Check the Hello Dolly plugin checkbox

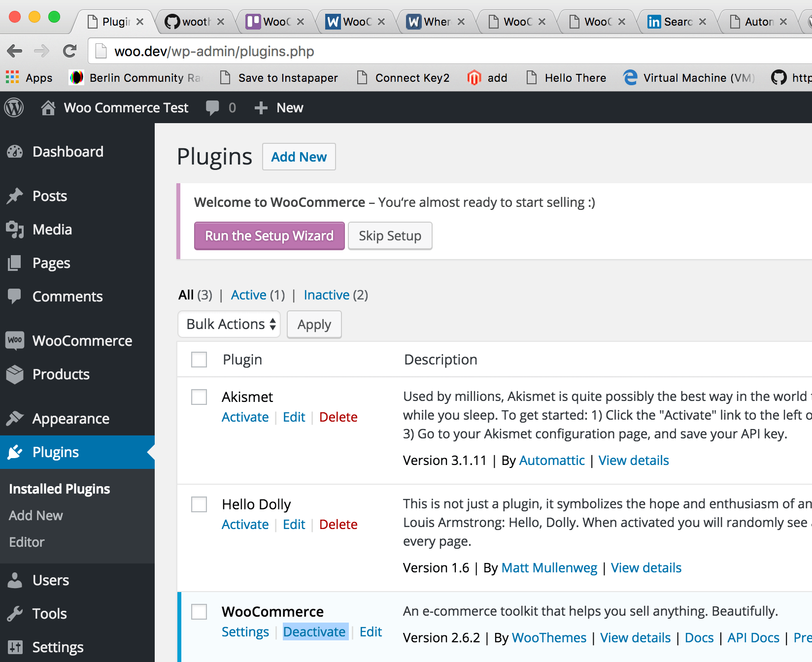click(199, 504)
